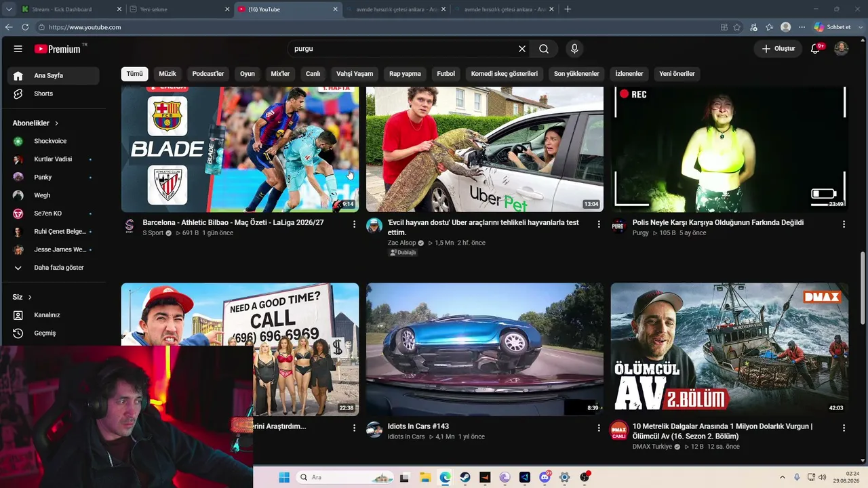The image size is (868, 488).
Task: Open the Purgy channel avatar
Action: point(618,226)
